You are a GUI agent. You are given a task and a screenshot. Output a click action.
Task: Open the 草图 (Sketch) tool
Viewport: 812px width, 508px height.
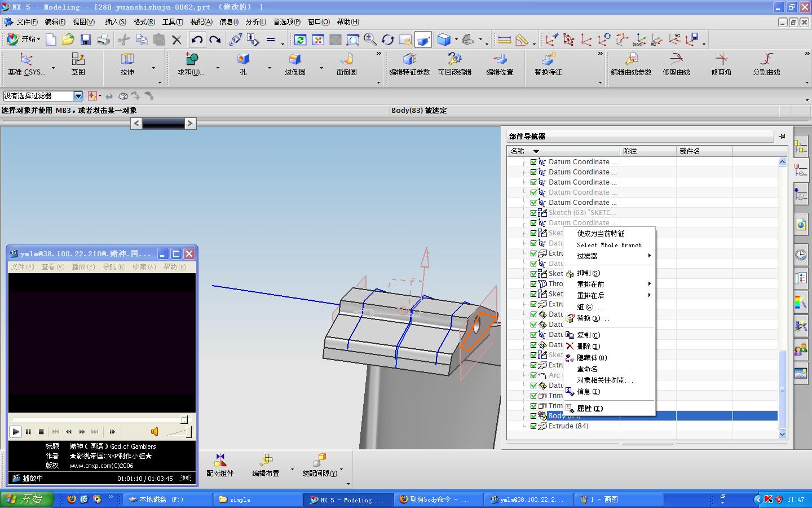78,64
